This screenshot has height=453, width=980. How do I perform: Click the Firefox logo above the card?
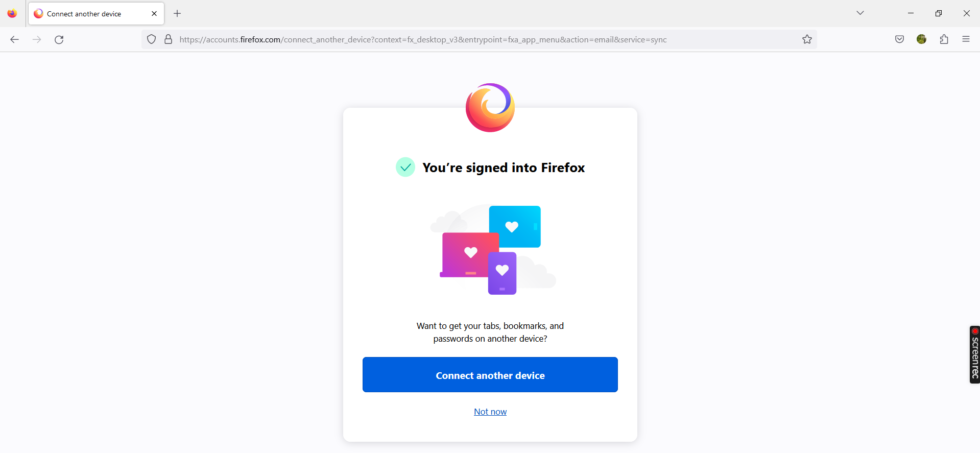click(x=490, y=108)
